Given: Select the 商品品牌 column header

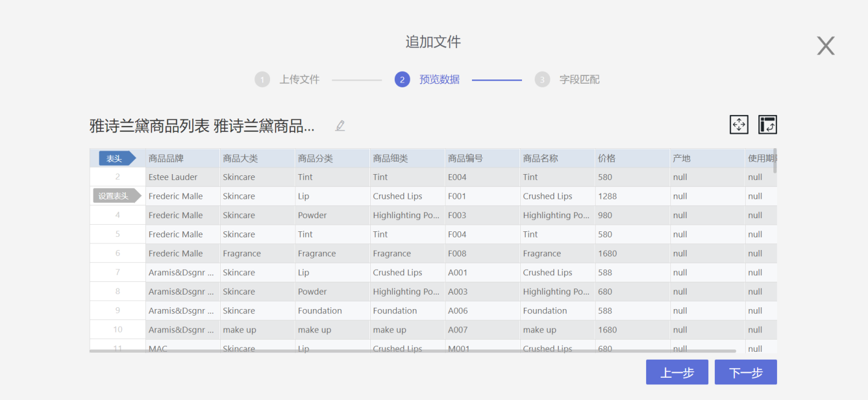Looking at the screenshot, I should [166, 158].
